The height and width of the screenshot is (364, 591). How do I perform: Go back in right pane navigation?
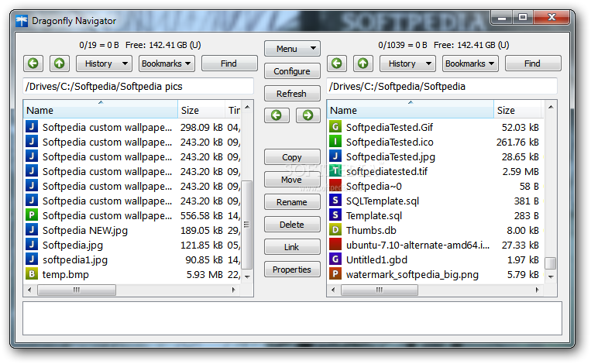tap(337, 64)
